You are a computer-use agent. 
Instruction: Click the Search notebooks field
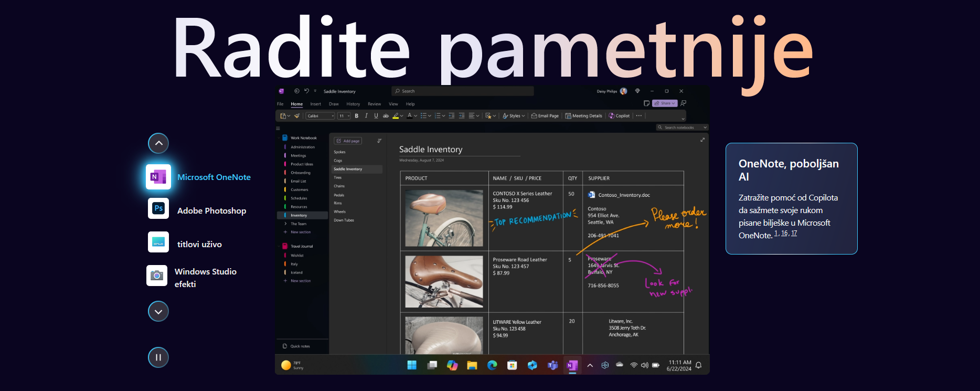(x=683, y=128)
